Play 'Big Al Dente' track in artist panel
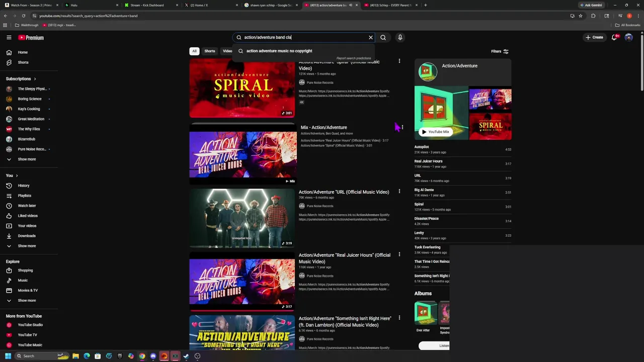The width and height of the screenshot is (644, 362). (x=462, y=192)
